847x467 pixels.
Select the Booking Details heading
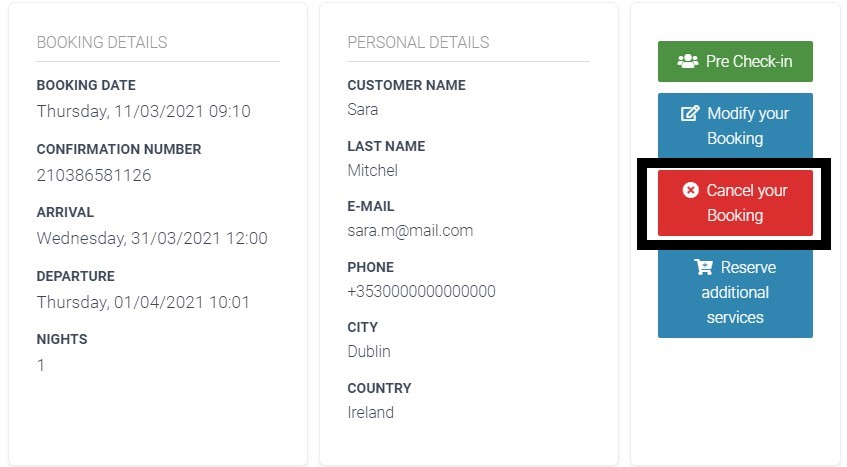coord(102,42)
